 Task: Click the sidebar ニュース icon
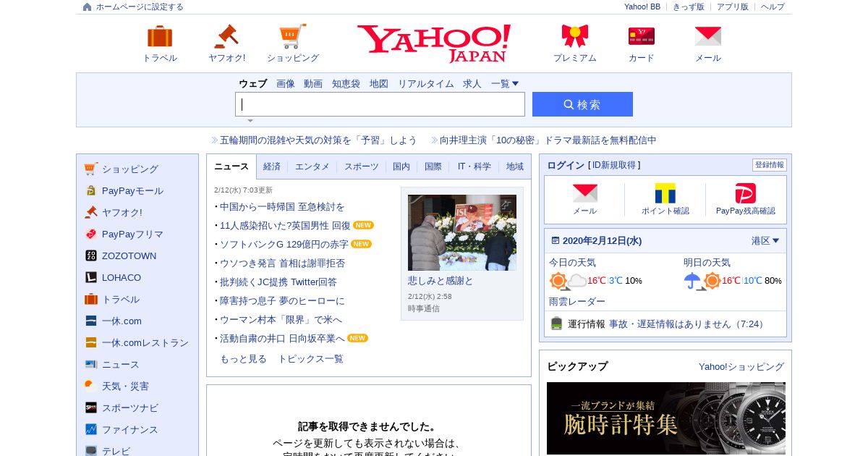pyautogui.click(x=90, y=364)
